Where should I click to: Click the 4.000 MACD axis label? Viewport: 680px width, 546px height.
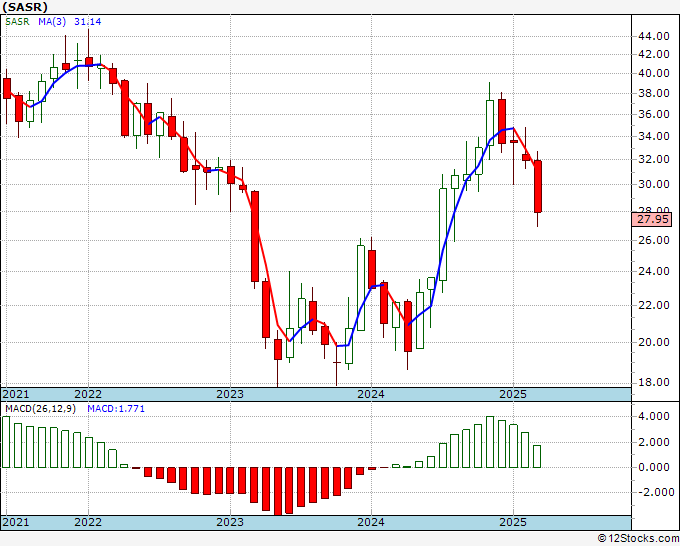[654, 416]
